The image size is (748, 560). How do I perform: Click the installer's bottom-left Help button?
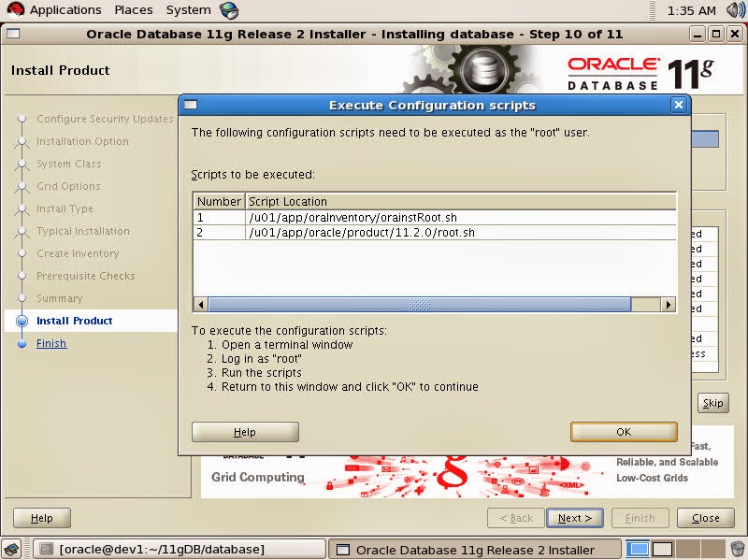[x=42, y=518]
